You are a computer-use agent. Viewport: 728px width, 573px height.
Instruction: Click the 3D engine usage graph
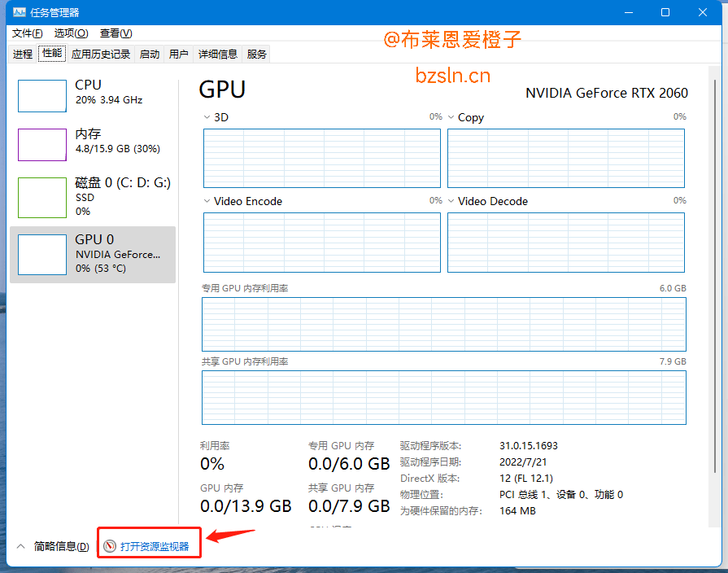(x=322, y=159)
